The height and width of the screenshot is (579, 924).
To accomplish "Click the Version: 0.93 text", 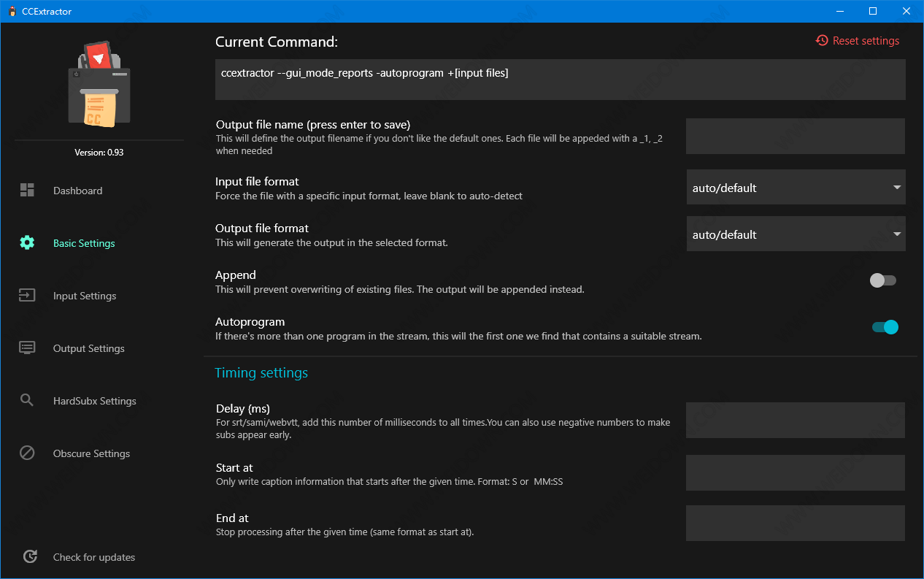I will tap(99, 153).
